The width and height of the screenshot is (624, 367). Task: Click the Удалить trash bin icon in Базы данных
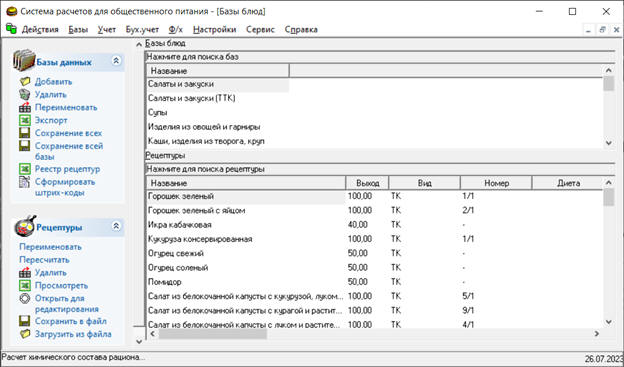(x=25, y=94)
